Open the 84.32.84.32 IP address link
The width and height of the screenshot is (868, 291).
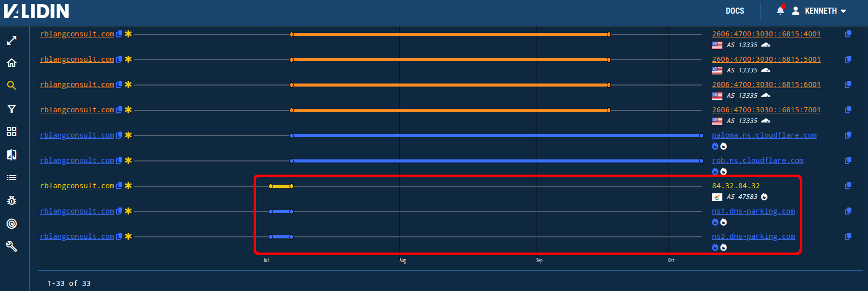click(736, 186)
